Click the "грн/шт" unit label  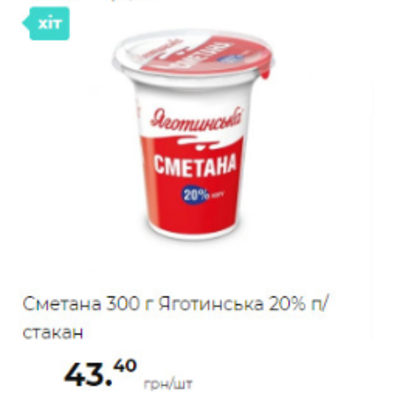click(168, 384)
